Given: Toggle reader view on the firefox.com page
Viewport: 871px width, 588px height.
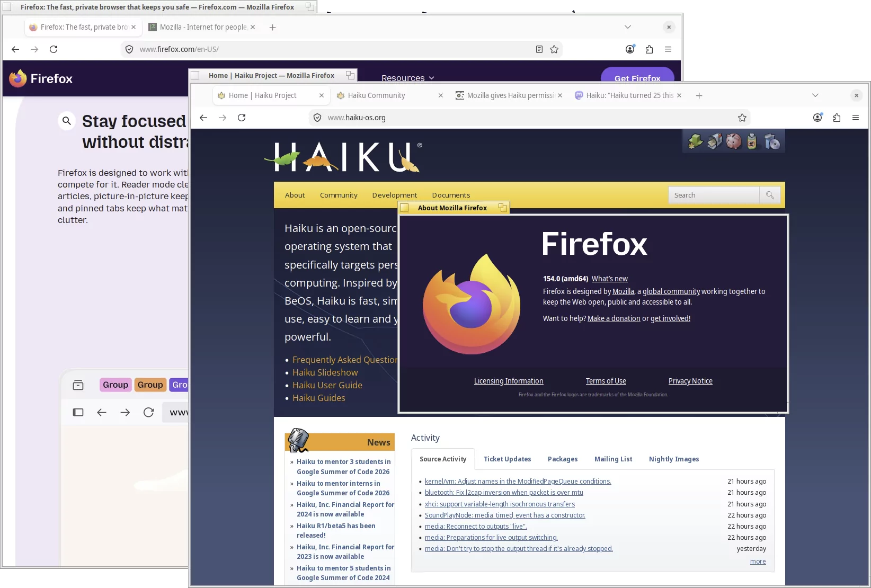Looking at the screenshot, I should (539, 49).
